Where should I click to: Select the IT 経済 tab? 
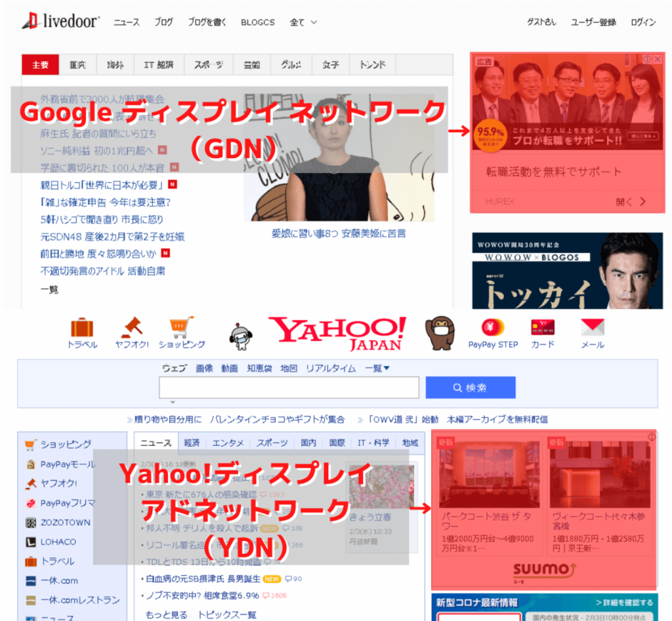[x=159, y=65]
